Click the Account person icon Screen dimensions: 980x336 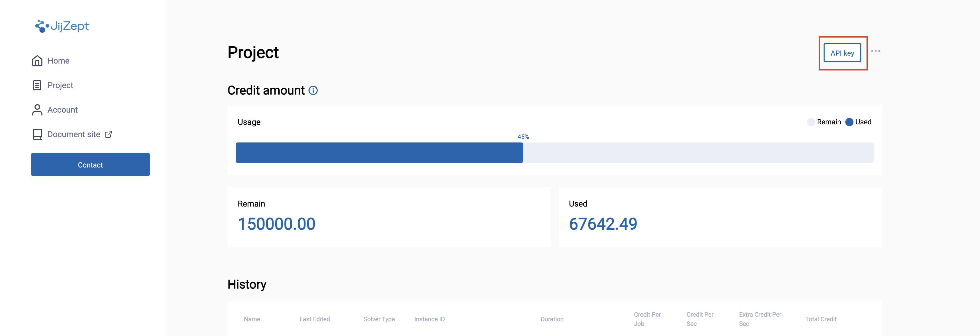37,110
